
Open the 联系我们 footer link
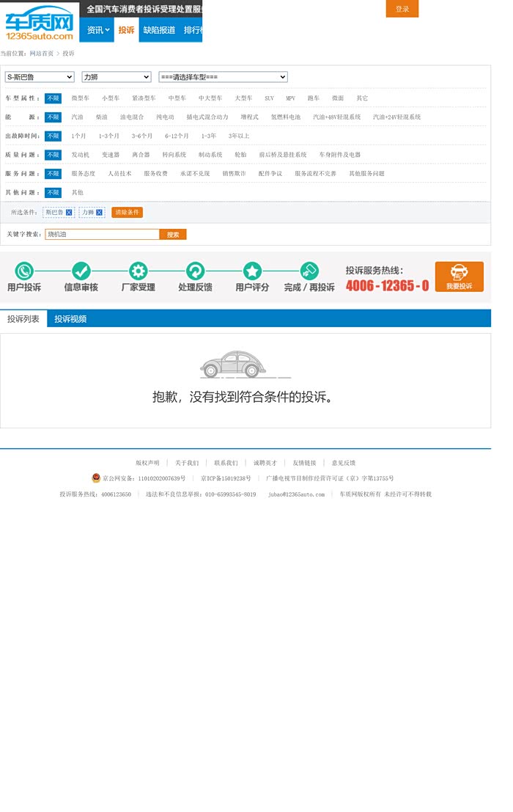[x=226, y=463]
